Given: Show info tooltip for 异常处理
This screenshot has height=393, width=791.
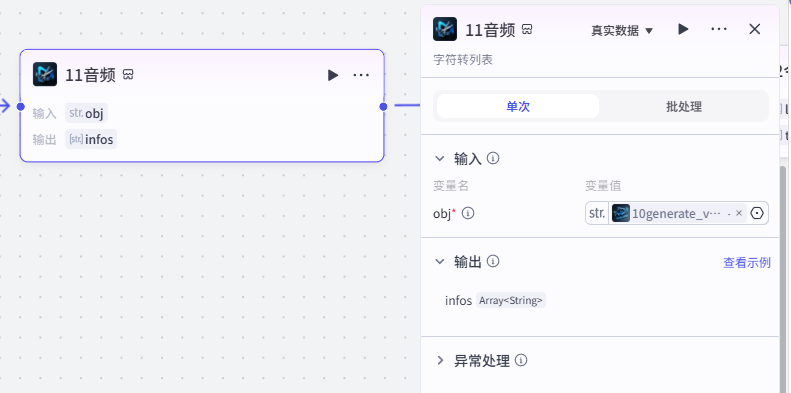Looking at the screenshot, I should pos(521,360).
